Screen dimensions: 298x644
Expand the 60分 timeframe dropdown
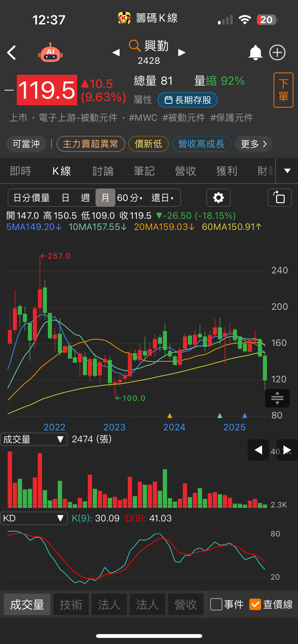130,198
